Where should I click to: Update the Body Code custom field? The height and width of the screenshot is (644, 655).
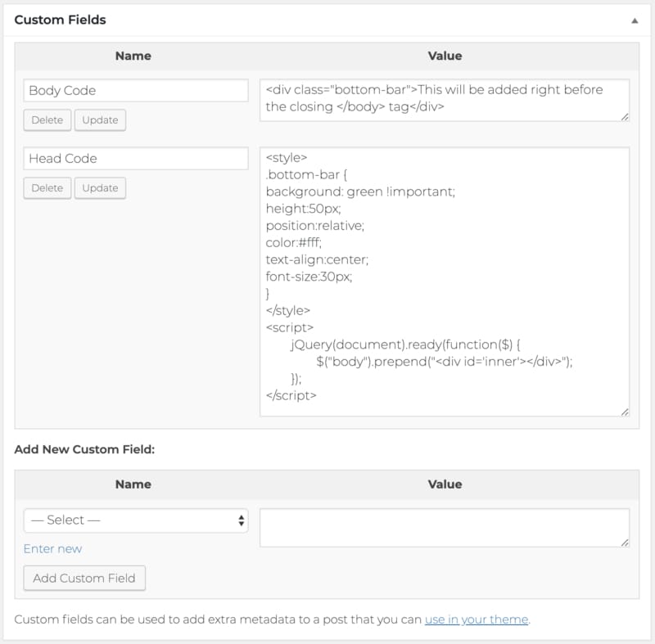pos(100,120)
